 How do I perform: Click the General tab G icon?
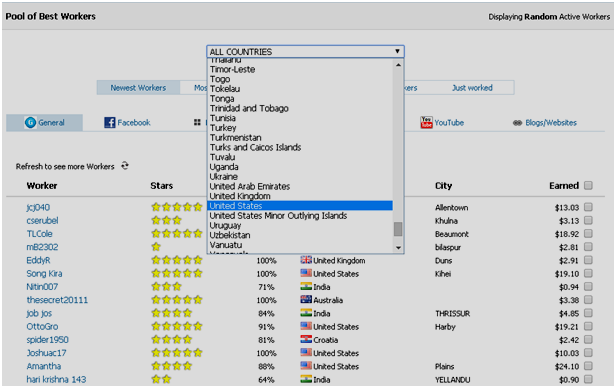tap(30, 123)
